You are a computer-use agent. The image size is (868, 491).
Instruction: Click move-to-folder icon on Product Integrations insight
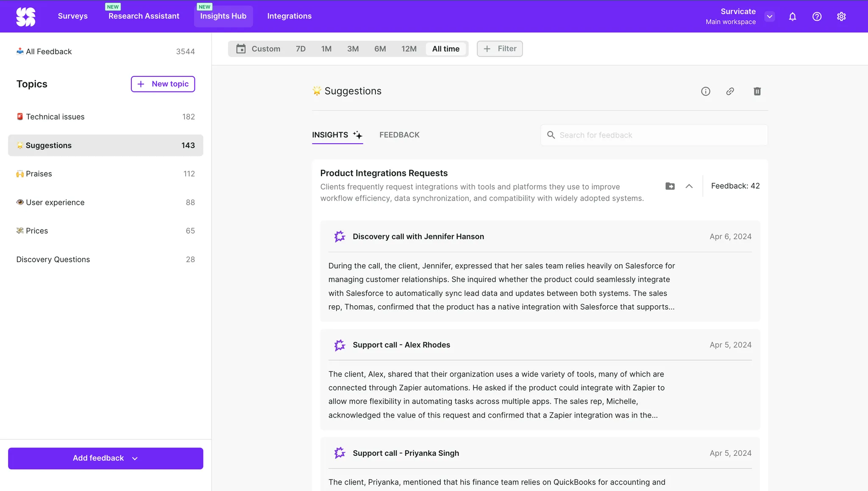[x=670, y=186]
